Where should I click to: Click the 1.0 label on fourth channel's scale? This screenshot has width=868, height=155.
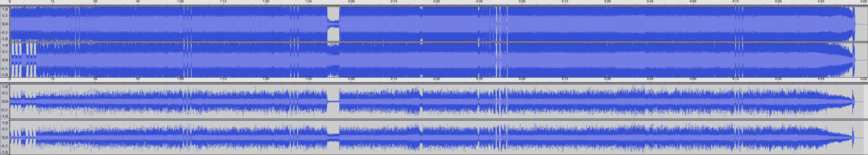click(5, 123)
